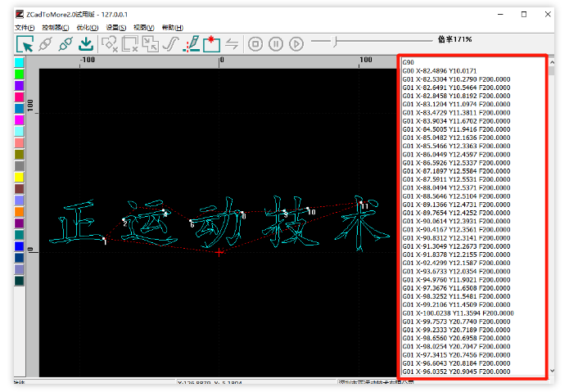Viewport: 569px width, 392px height.
Task: Open the 文件(F) menu
Action: click(x=25, y=28)
